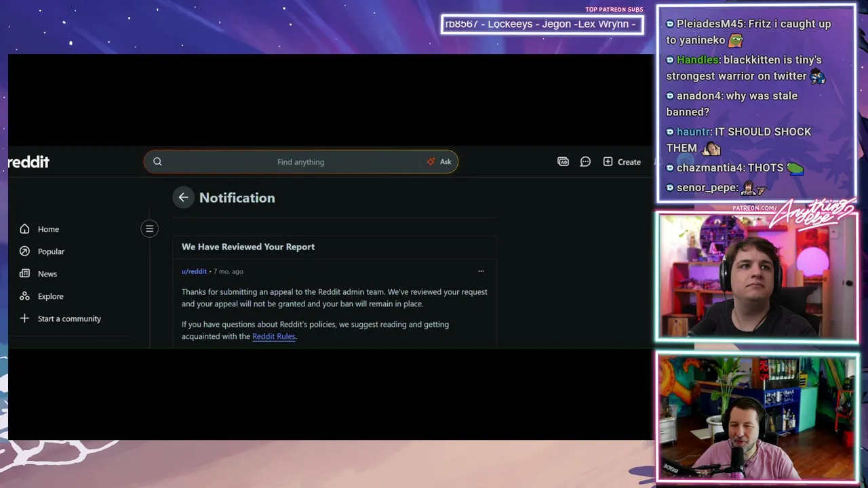Image resolution: width=868 pixels, height=488 pixels.
Task: Click the senor_pepe chat username
Action: coord(707,188)
